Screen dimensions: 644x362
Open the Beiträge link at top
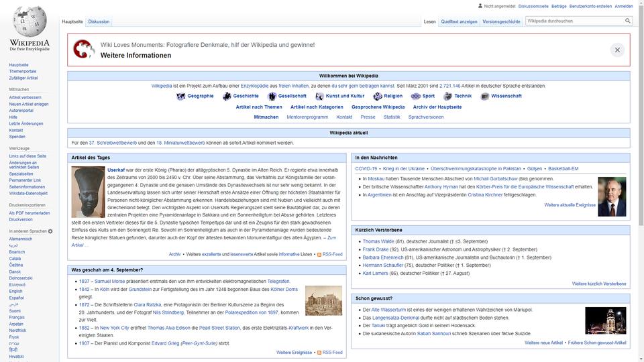pyautogui.click(x=559, y=6)
